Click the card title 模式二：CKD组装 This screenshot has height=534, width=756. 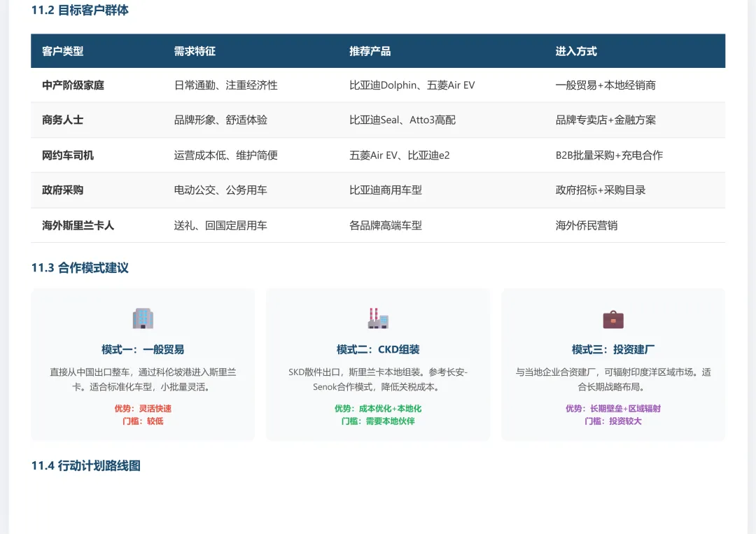pyautogui.click(x=378, y=349)
